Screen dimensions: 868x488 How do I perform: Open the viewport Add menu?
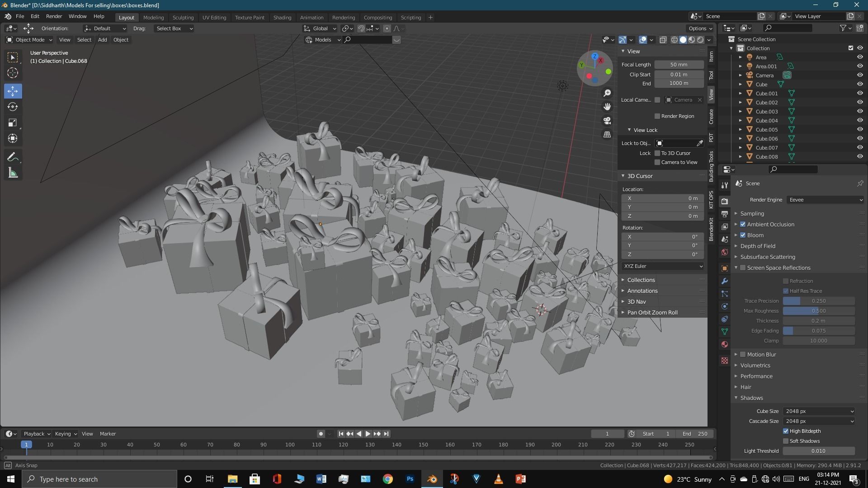coord(103,40)
